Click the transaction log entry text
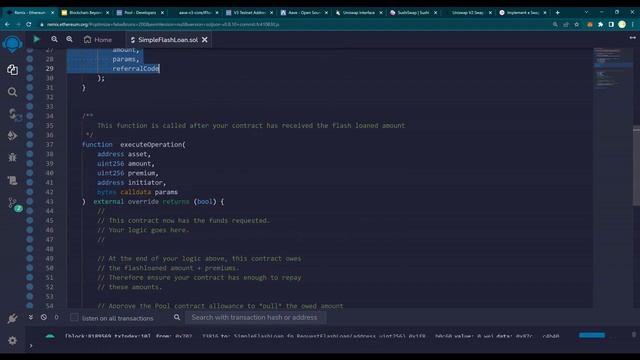Image resolution: width=640 pixels, height=360 pixels. click(312, 336)
